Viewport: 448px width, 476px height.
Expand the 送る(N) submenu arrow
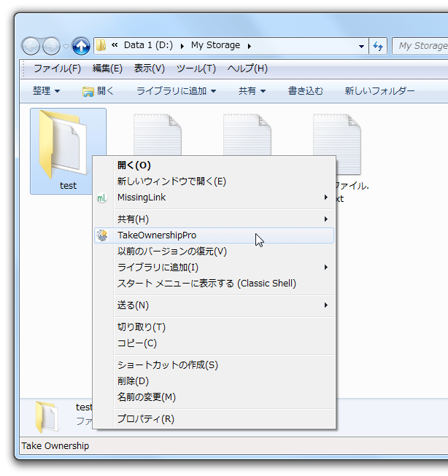(326, 305)
